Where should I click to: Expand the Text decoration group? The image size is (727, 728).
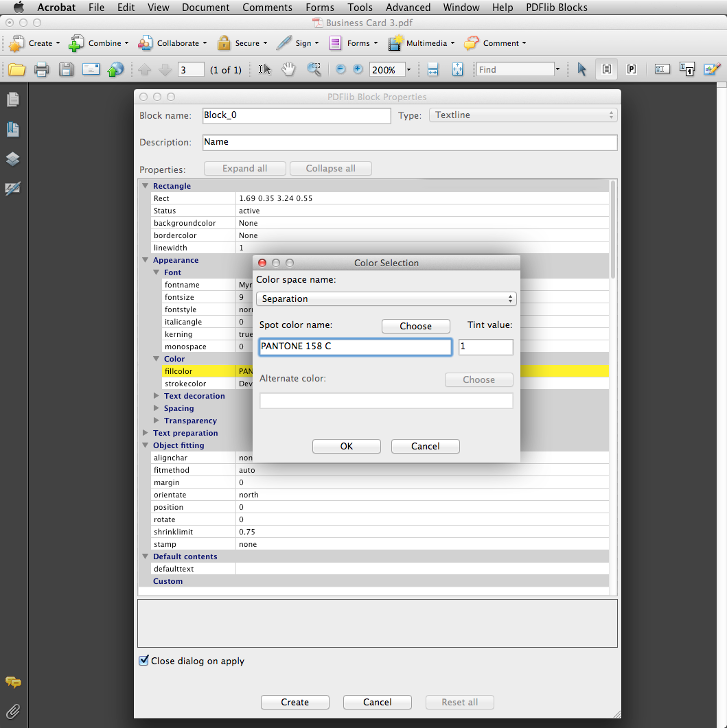[157, 396]
